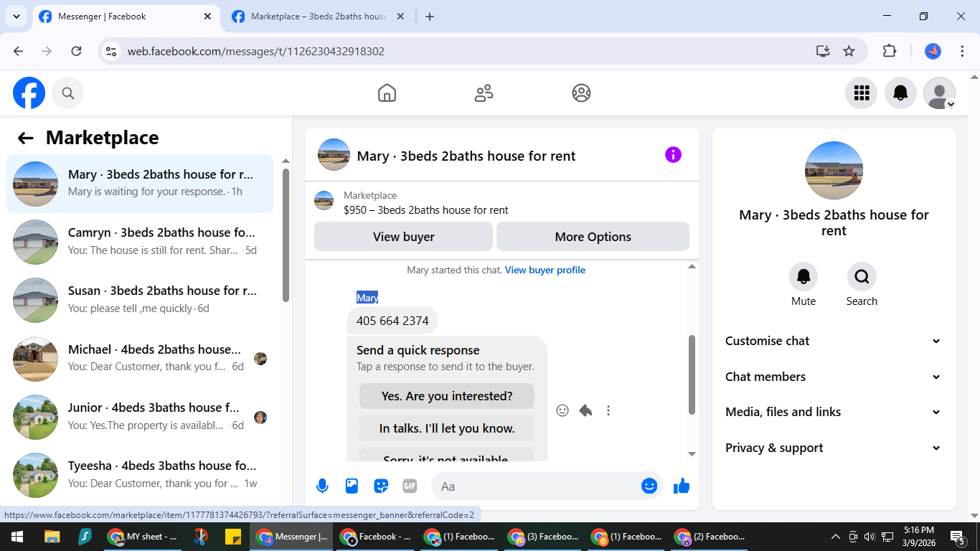Mute this chat with bell icon
The width and height of the screenshot is (980, 551).
pos(804,276)
